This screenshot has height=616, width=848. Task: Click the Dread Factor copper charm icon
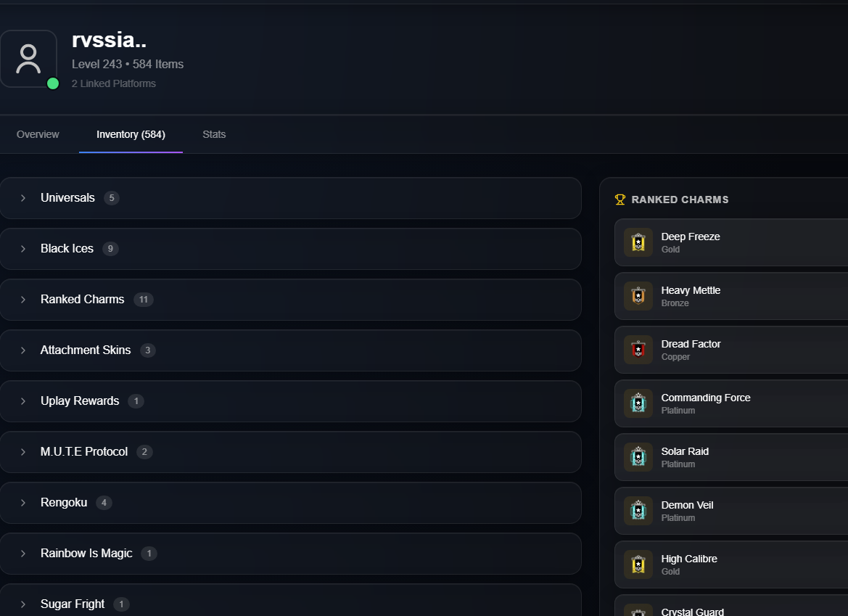click(638, 350)
